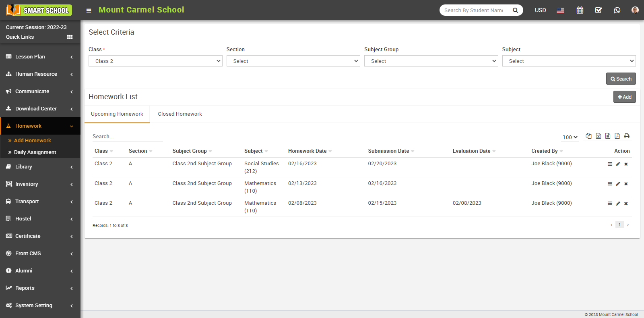This screenshot has height=318, width=644.
Task: Change the 100 records per page dropdown
Action: tap(570, 137)
